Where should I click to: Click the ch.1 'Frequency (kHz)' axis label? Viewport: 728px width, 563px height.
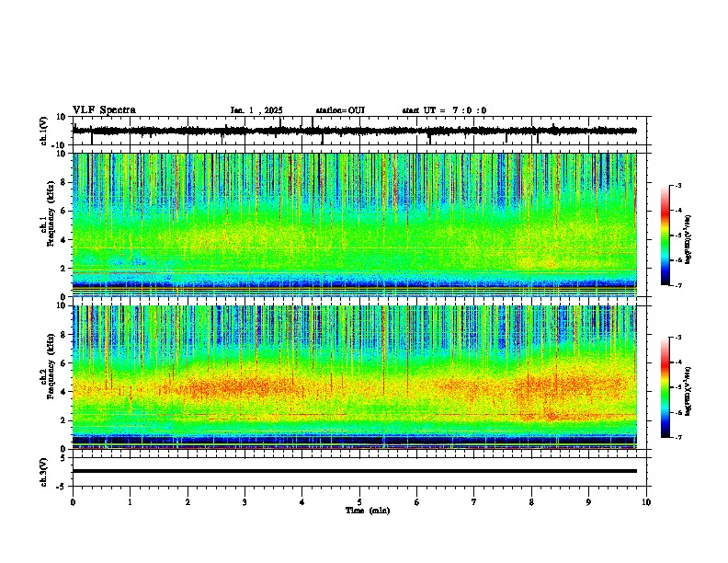tap(51, 214)
